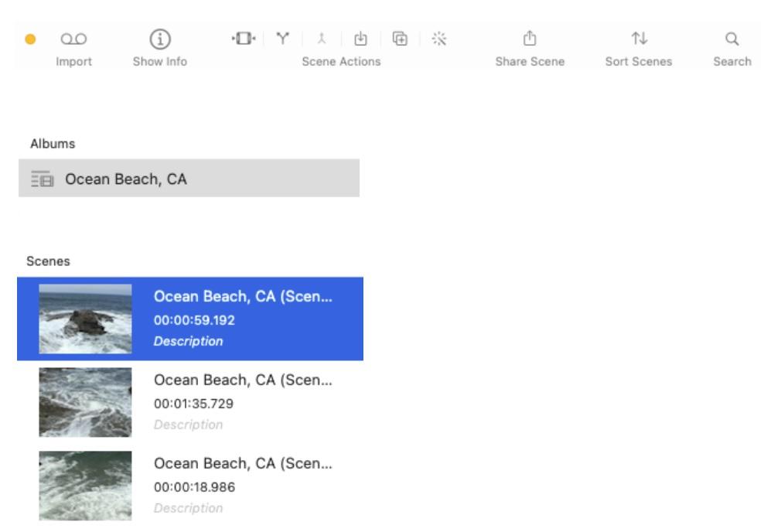Click the third scene's wave thumbnail
The width and height of the screenshot is (764, 532).
(85, 486)
